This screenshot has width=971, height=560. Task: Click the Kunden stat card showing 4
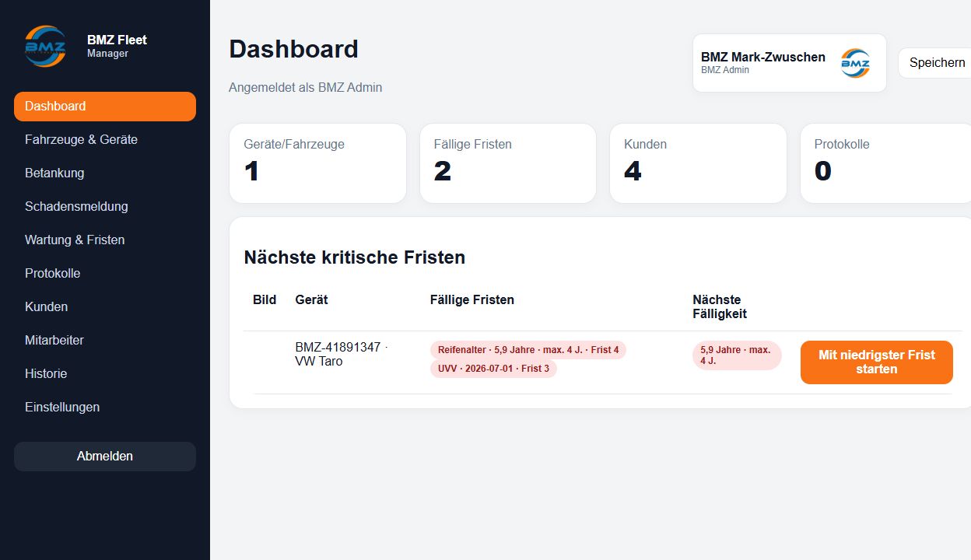698,163
